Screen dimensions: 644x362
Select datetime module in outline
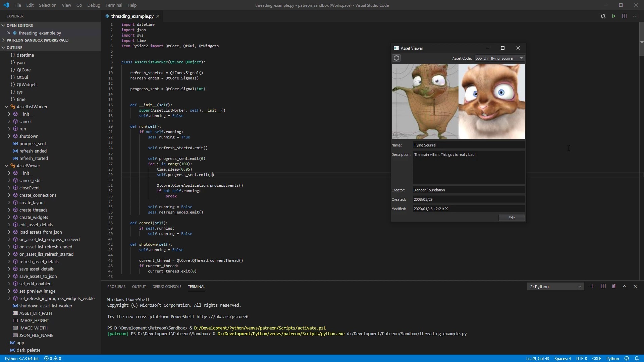point(25,55)
